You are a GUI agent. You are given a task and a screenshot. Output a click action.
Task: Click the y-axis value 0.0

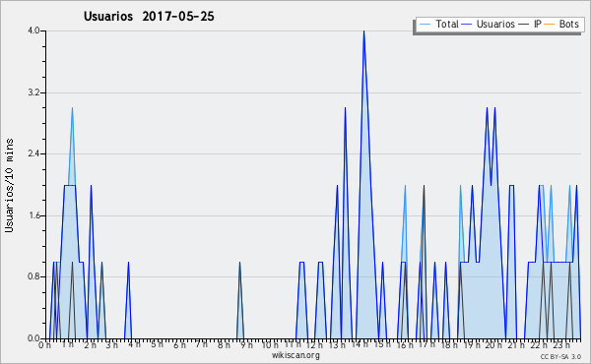pyautogui.click(x=33, y=338)
